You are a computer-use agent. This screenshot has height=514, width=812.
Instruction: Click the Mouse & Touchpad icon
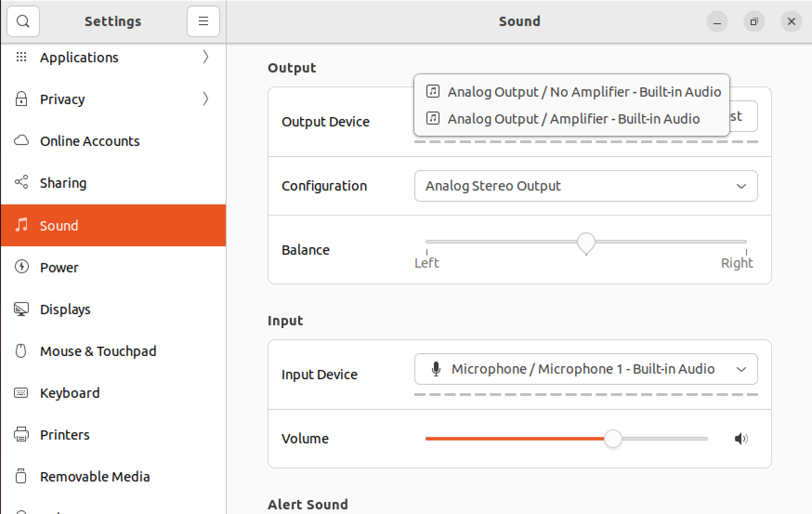click(21, 351)
